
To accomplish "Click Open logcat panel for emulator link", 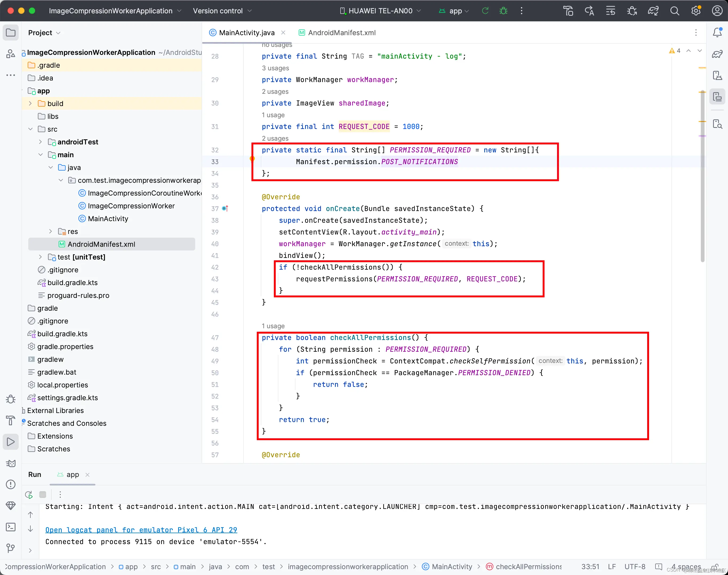I will pos(141,530).
